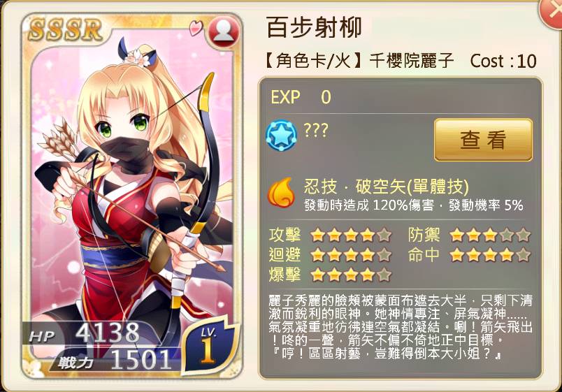This screenshot has width=562, height=392.
Task: Click the Cost : 10 label
Action: 503,61
